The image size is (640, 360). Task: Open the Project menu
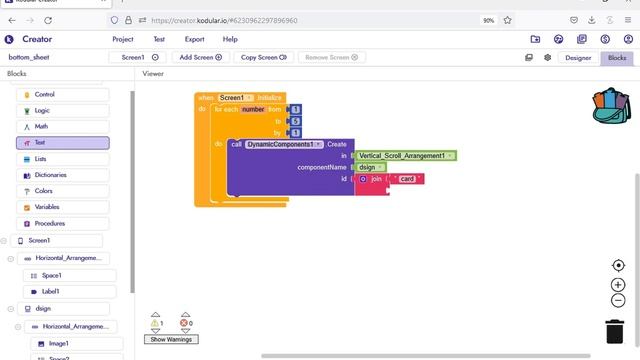122,39
